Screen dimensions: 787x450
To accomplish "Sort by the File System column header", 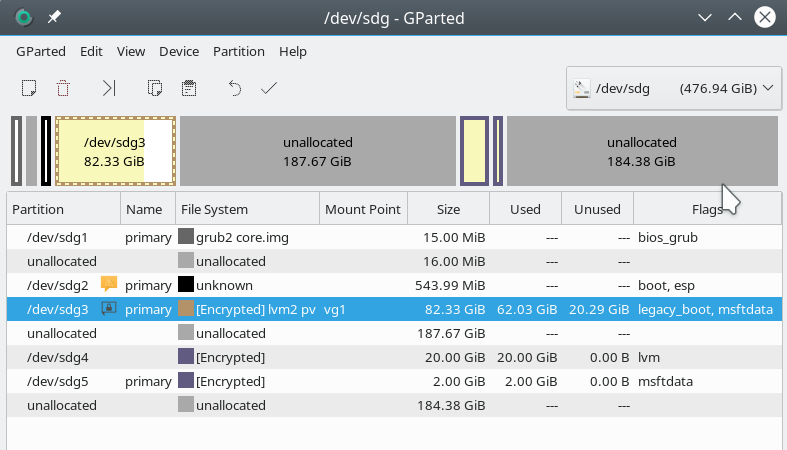I will [247, 209].
